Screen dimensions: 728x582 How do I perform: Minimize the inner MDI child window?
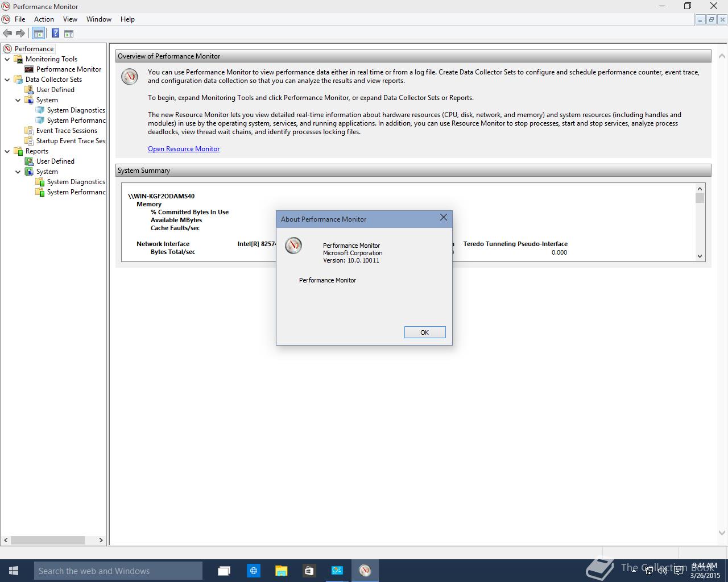701,19
